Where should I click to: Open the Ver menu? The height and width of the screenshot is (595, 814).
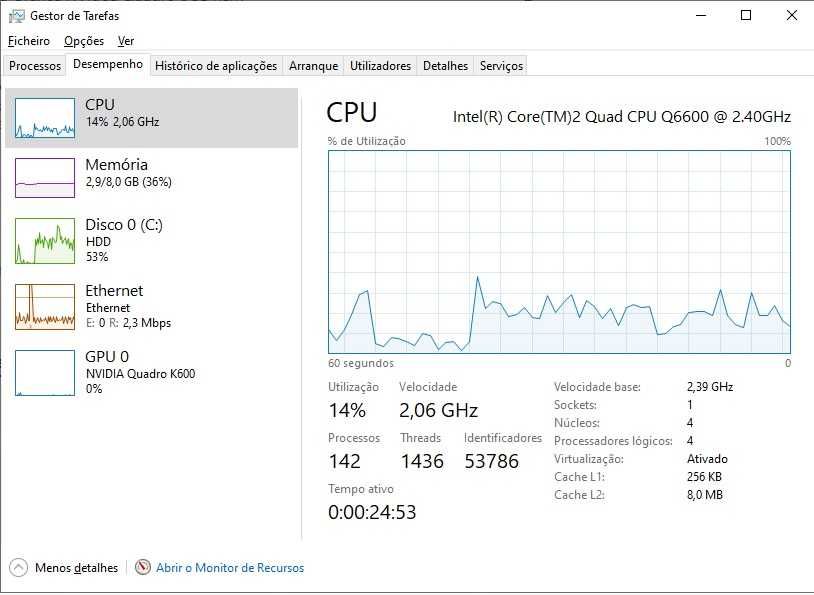pos(126,41)
